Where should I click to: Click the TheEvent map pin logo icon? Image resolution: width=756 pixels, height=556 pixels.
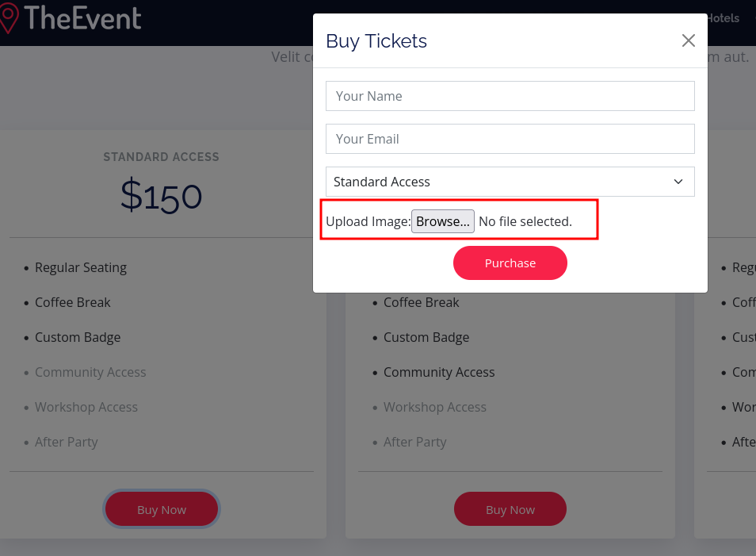[8, 18]
